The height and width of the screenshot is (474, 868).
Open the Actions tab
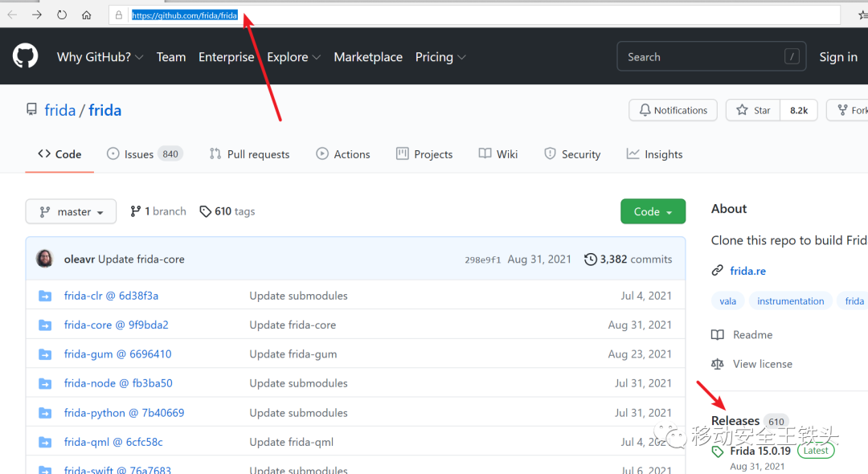pyautogui.click(x=343, y=154)
